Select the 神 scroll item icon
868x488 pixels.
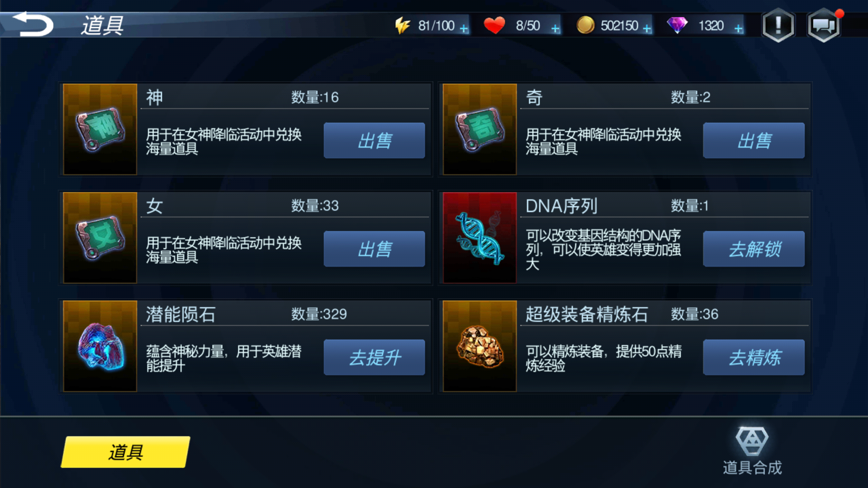pyautogui.click(x=100, y=129)
